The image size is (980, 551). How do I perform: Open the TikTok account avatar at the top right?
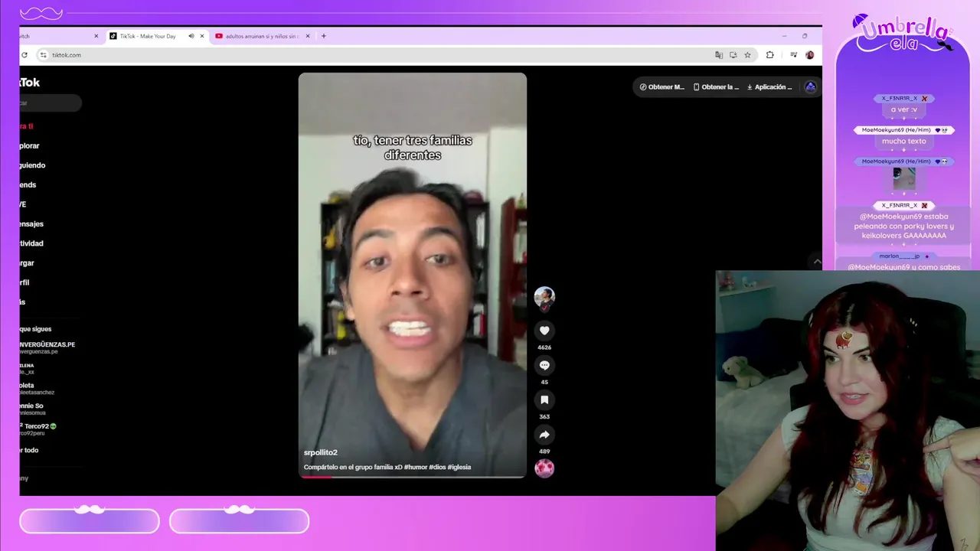pos(811,87)
